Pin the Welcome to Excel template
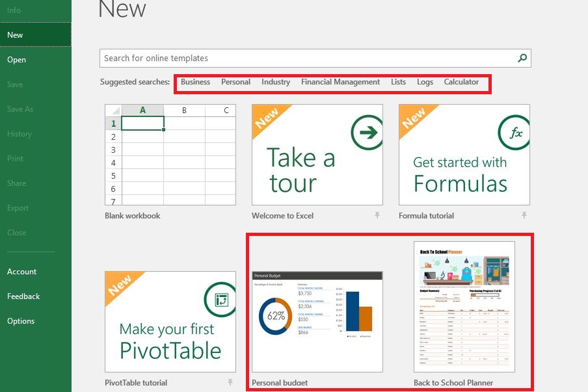 (377, 215)
